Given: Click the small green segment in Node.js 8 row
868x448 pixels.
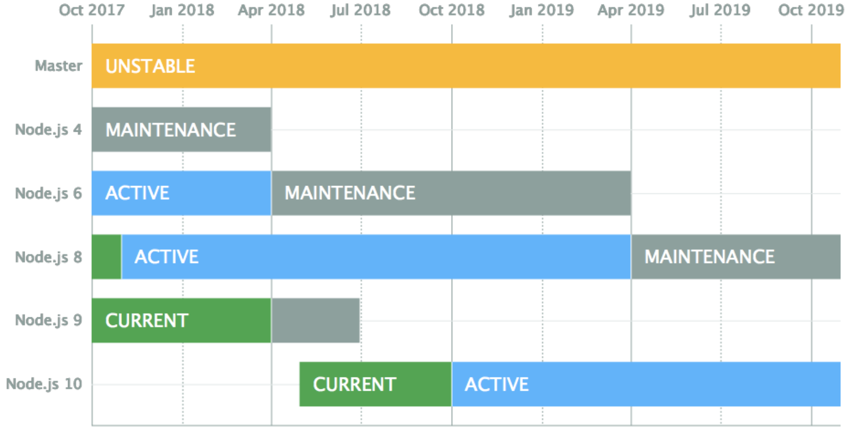Looking at the screenshot, I should point(107,257).
